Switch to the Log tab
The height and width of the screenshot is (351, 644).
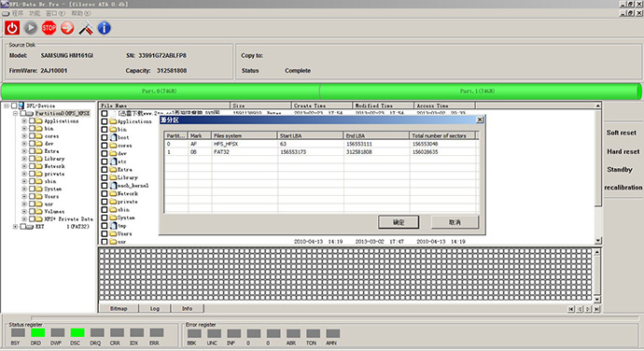pyautogui.click(x=154, y=308)
